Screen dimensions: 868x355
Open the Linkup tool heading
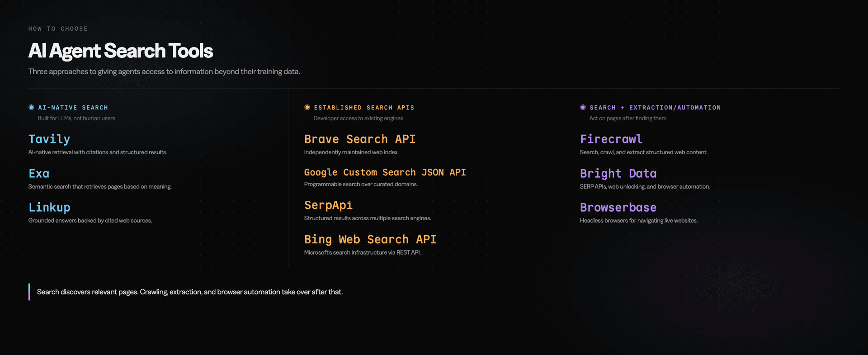point(49,208)
